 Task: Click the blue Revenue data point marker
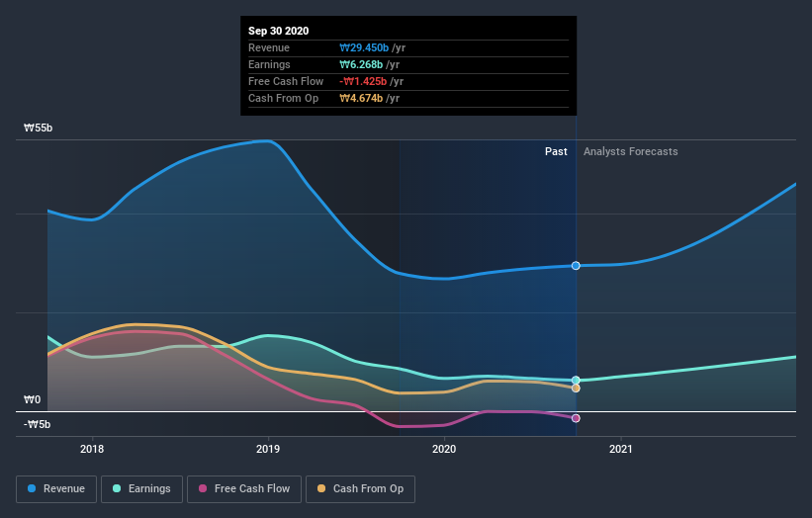tap(576, 266)
